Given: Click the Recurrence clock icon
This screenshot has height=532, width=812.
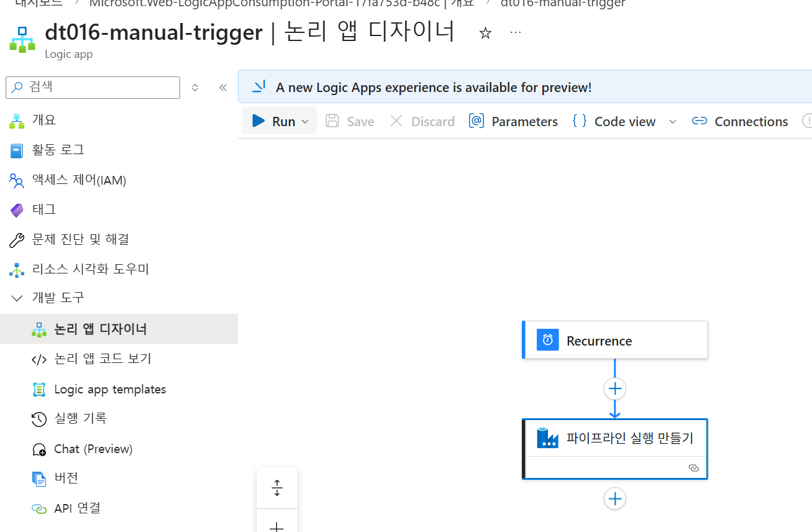Looking at the screenshot, I should pyautogui.click(x=548, y=340).
